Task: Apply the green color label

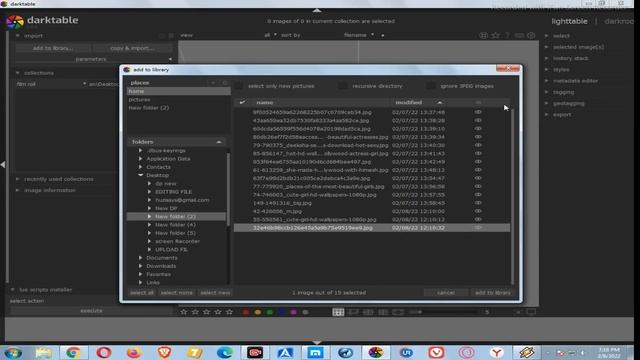Action: tap(269, 312)
